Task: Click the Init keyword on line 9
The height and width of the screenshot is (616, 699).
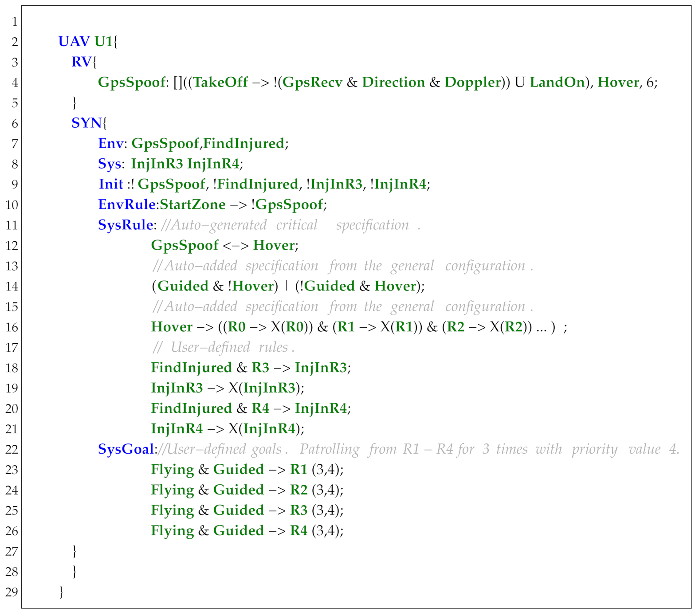Action: [111, 184]
